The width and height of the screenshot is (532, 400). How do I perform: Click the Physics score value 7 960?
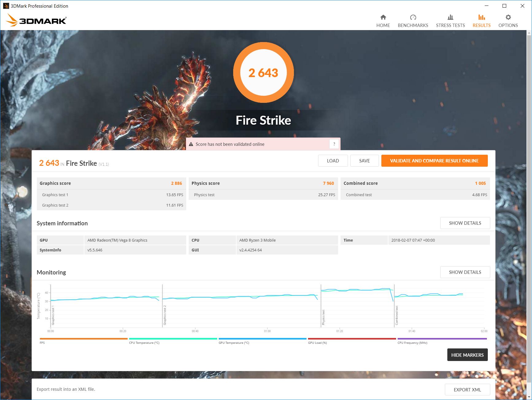(328, 183)
